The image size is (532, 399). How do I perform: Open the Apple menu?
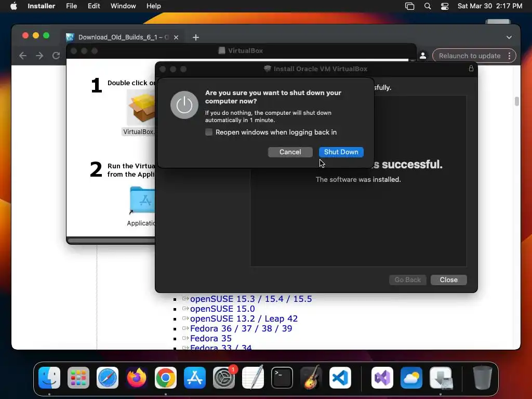[14, 6]
